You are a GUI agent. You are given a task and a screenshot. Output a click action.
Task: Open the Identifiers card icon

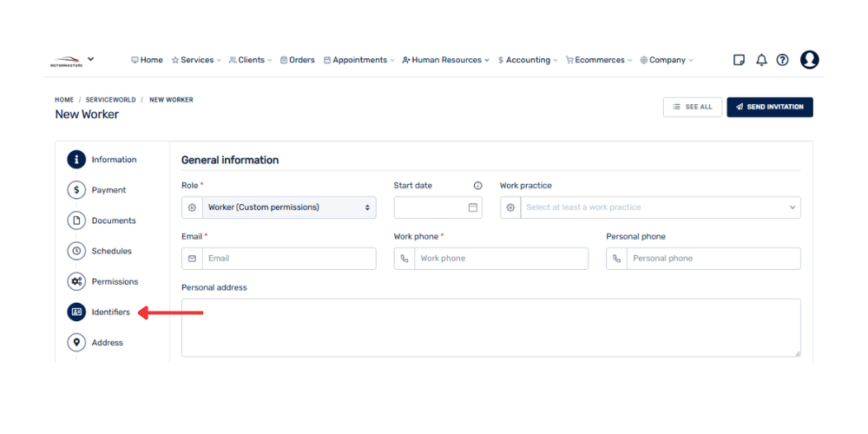[x=76, y=312]
